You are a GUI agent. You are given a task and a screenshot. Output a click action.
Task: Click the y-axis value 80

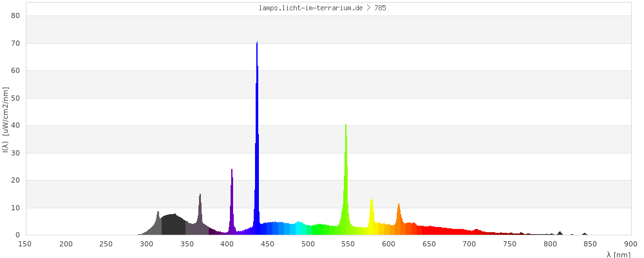point(17,15)
